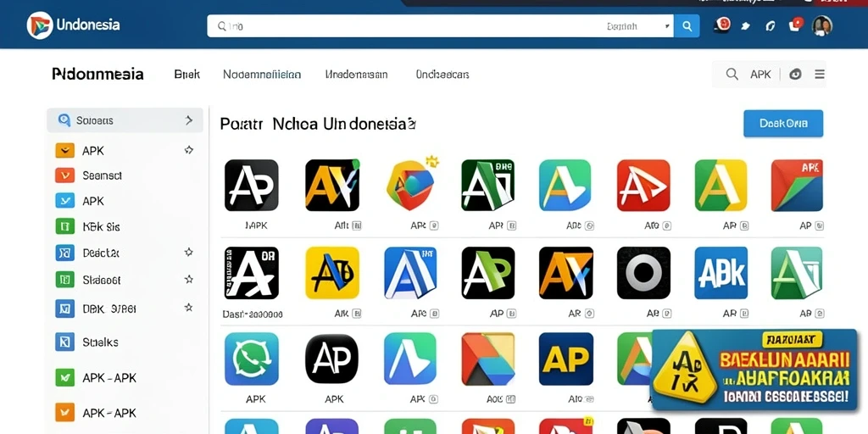
Task: Open the green phone-bubble app icon
Action: (251, 359)
